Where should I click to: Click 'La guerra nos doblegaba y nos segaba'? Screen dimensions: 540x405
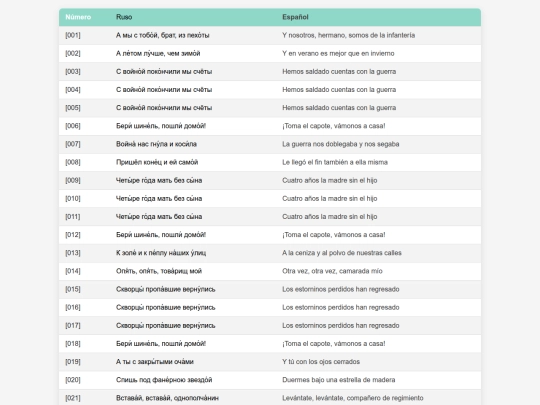(341, 144)
